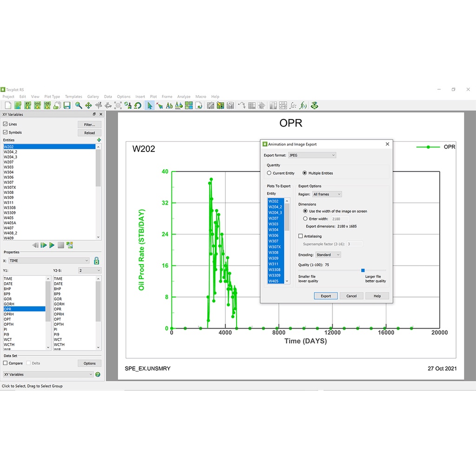This screenshot has height=476, width=476.
Task: Click the green plus icon beside Entities
Action: (99, 140)
